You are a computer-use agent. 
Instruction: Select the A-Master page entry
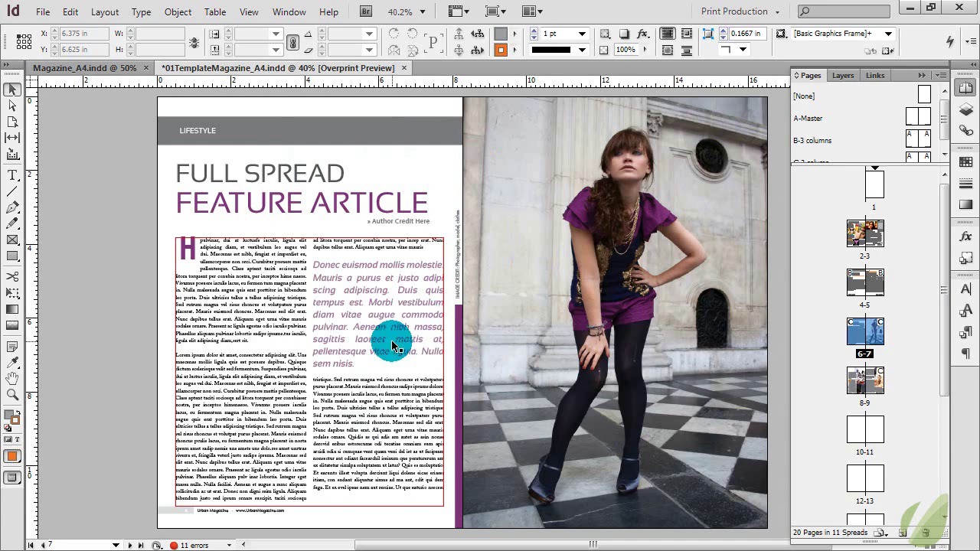pyautogui.click(x=808, y=119)
